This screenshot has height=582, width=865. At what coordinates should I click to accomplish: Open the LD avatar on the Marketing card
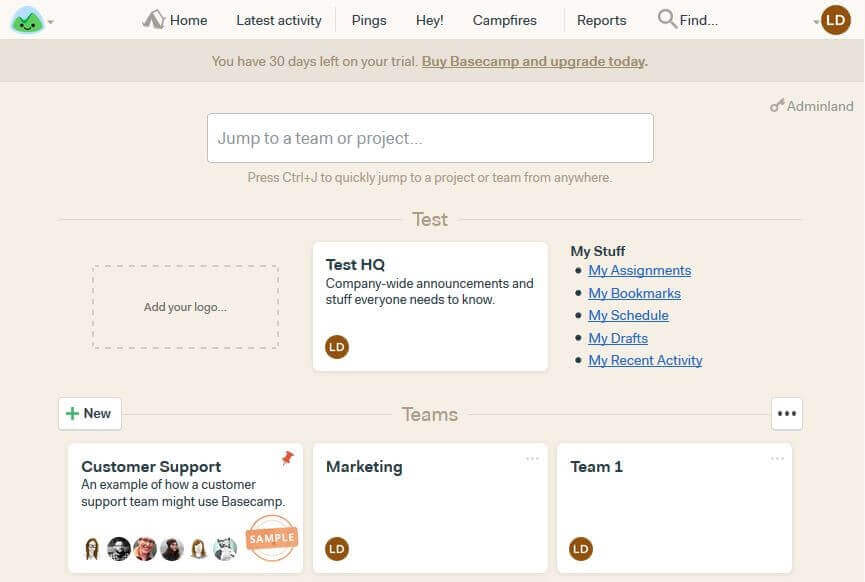click(x=337, y=549)
